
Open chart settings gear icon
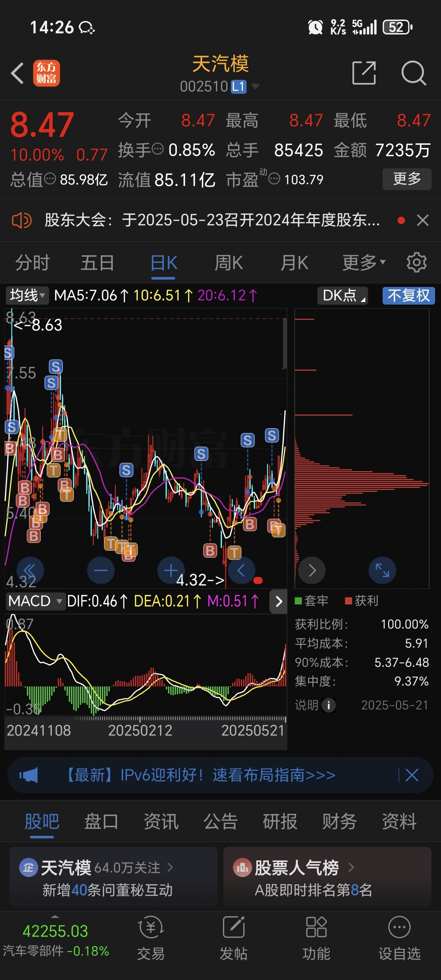pos(417,263)
